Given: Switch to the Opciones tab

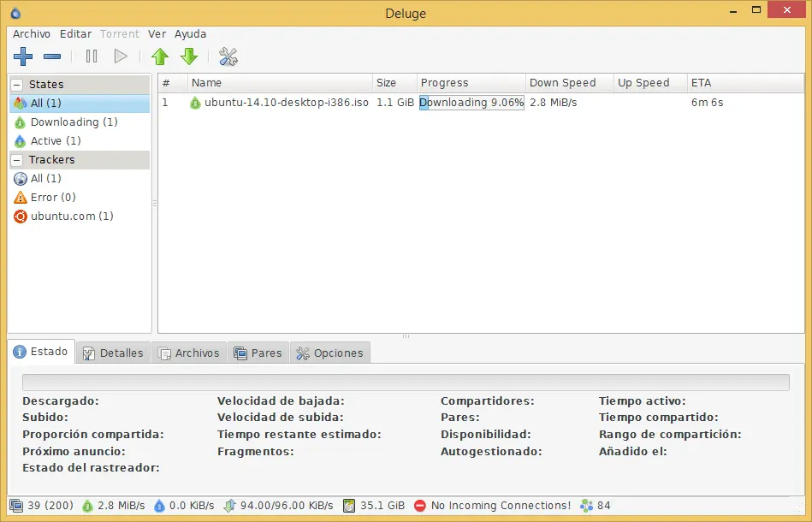Looking at the screenshot, I should [330, 353].
